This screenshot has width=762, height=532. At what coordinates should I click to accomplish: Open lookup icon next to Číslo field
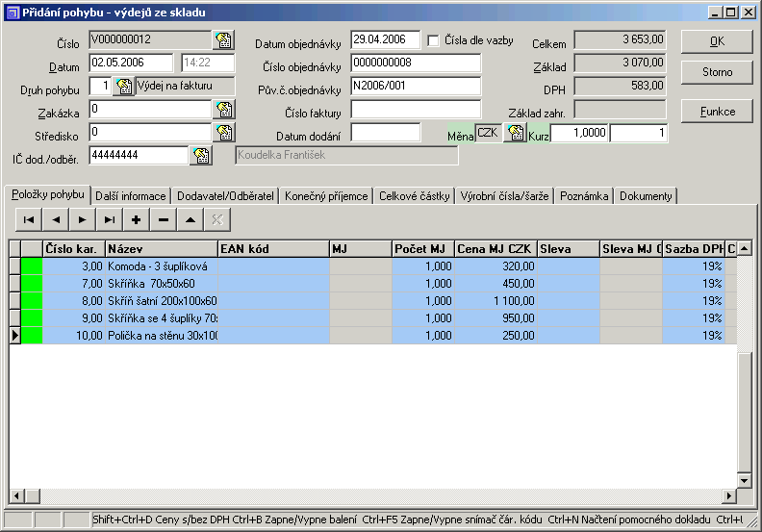pos(223,39)
